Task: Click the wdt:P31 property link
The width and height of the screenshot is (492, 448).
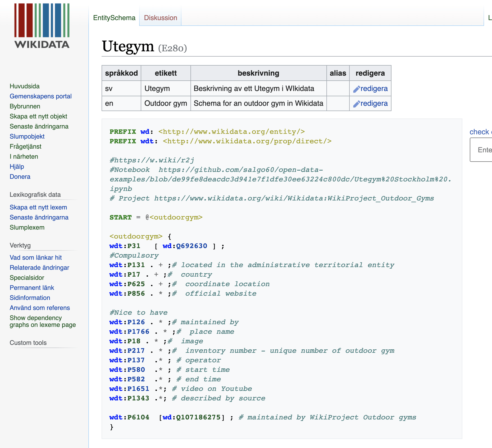Action: click(x=125, y=246)
